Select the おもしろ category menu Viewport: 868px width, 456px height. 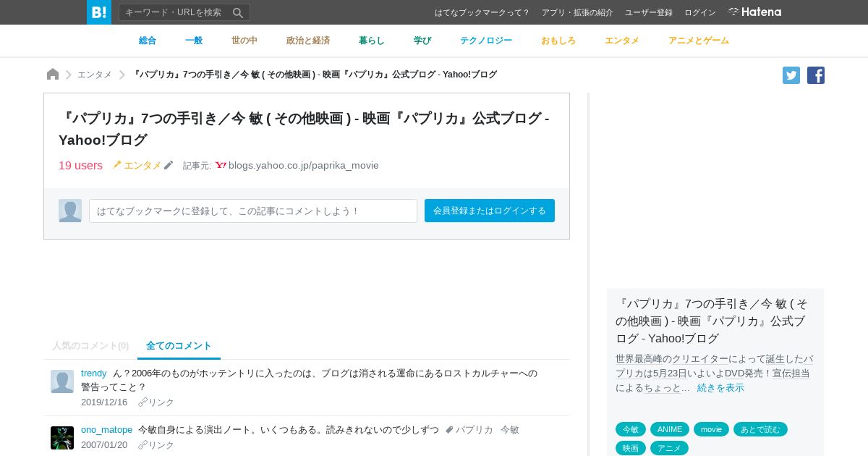[558, 41]
